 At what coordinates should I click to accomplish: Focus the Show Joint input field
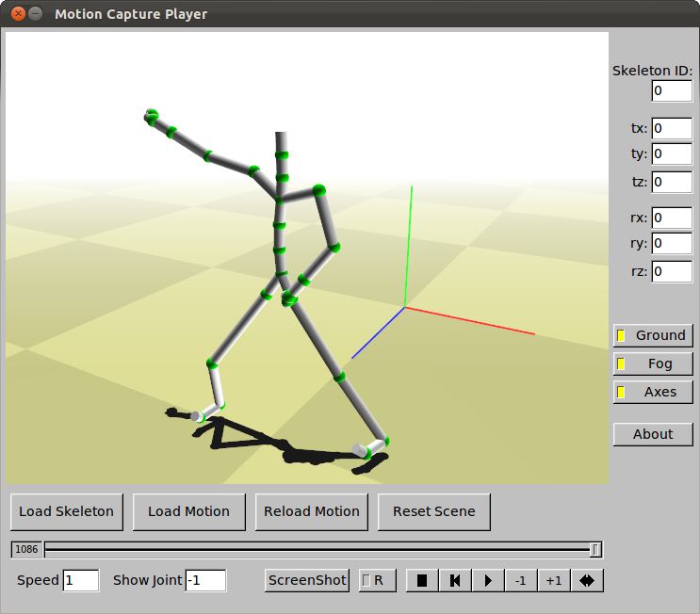205,580
